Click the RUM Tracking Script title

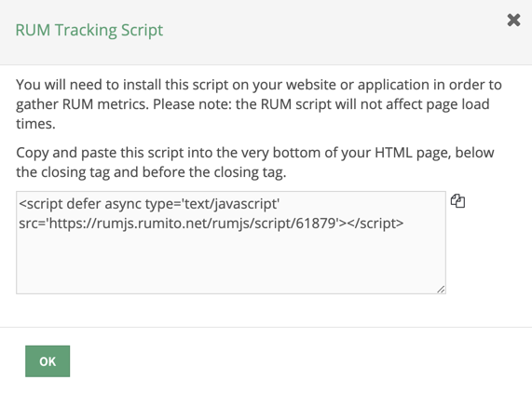coord(89,30)
